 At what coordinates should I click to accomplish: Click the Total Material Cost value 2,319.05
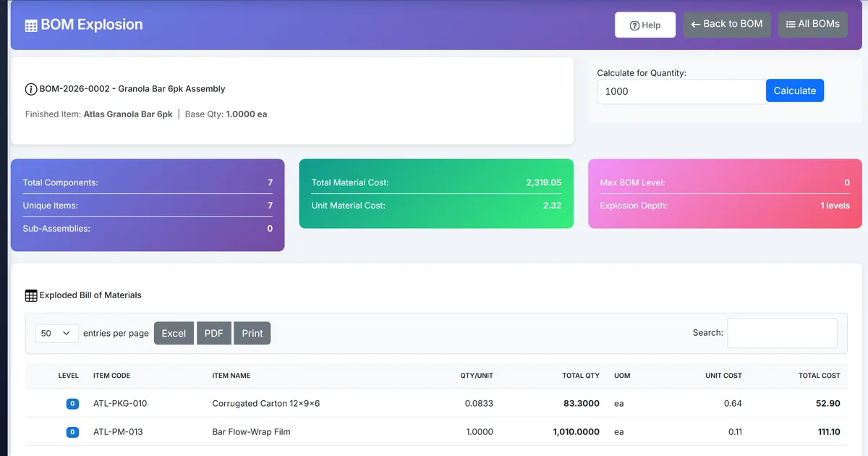coord(544,182)
